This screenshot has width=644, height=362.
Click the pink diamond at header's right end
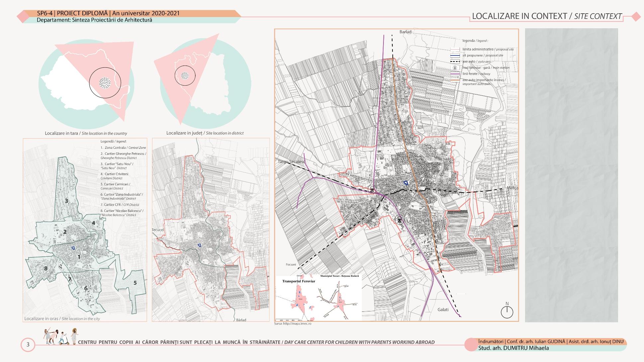pyautogui.click(x=635, y=17)
